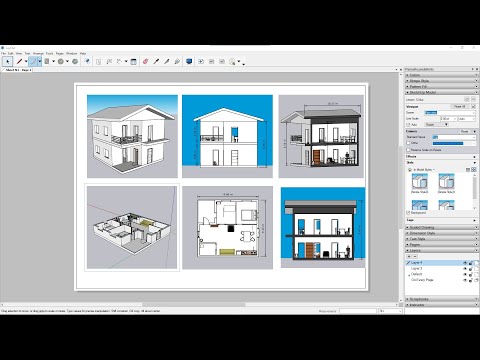Select the arrow Select tool in toolbar
The image size is (480, 360).
[8, 61]
